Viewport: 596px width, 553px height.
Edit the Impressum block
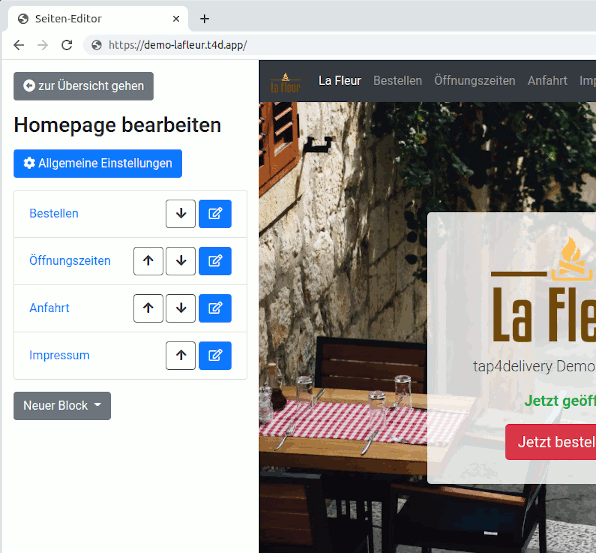pyautogui.click(x=215, y=355)
